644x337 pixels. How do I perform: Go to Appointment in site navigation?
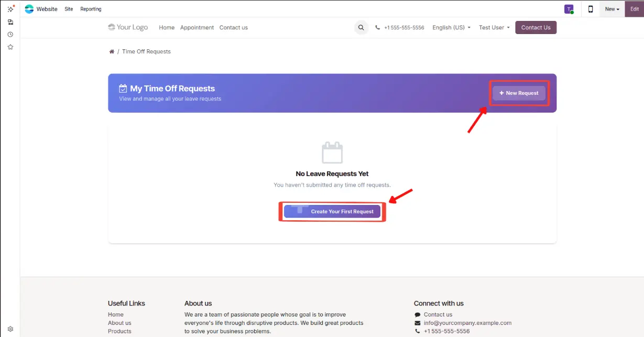point(197,28)
